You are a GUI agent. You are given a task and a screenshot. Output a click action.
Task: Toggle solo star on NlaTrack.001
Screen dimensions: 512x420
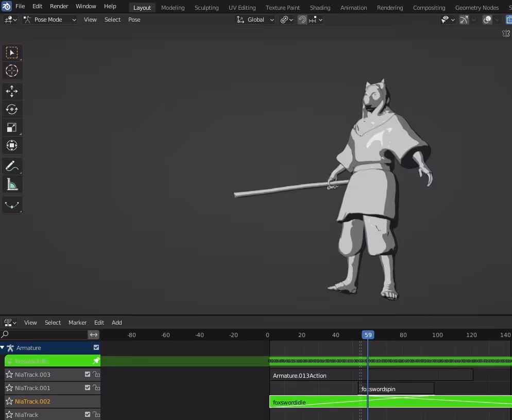pyautogui.click(x=9, y=388)
